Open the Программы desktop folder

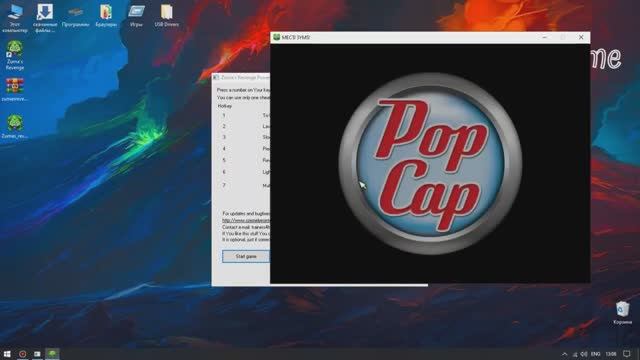(76, 16)
